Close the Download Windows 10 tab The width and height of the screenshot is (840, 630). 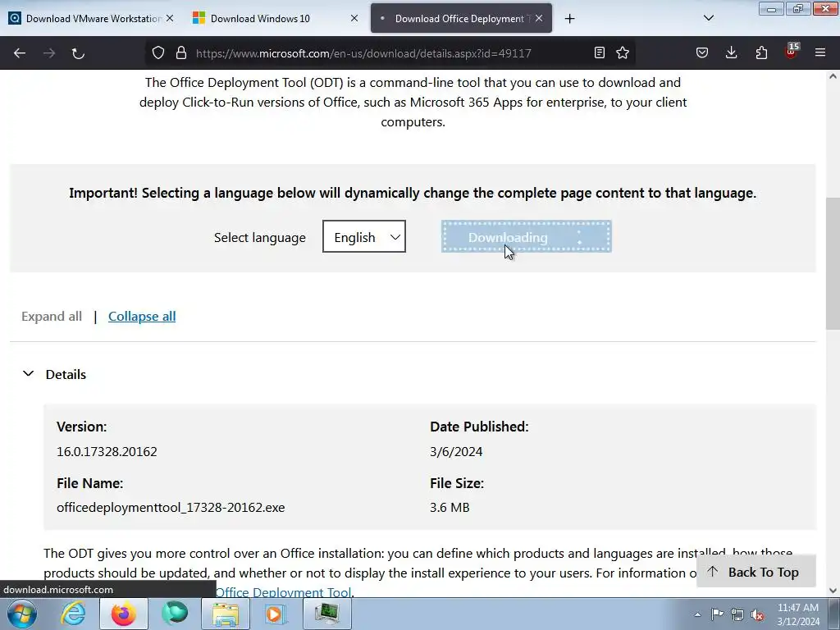(354, 18)
